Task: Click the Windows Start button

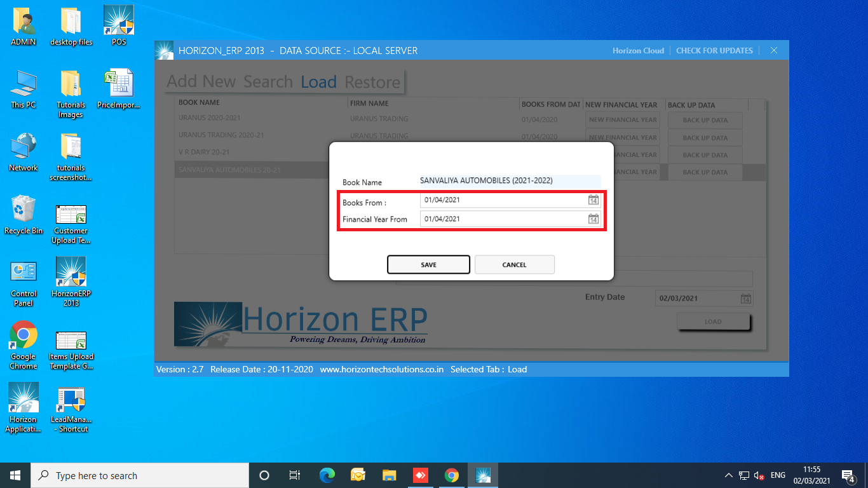Action: [15, 475]
